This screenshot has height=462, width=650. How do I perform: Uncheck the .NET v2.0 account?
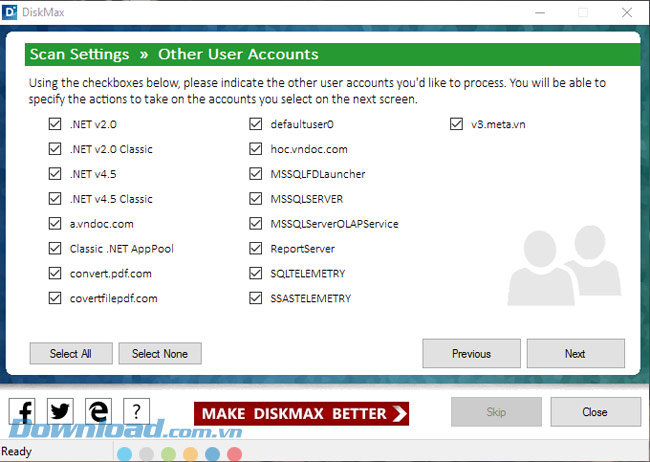click(x=55, y=124)
